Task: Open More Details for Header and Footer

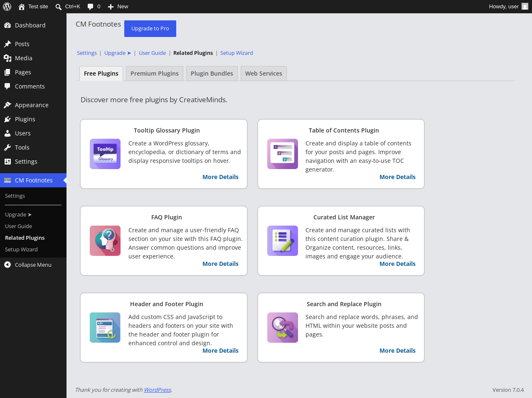Action: (x=220, y=351)
